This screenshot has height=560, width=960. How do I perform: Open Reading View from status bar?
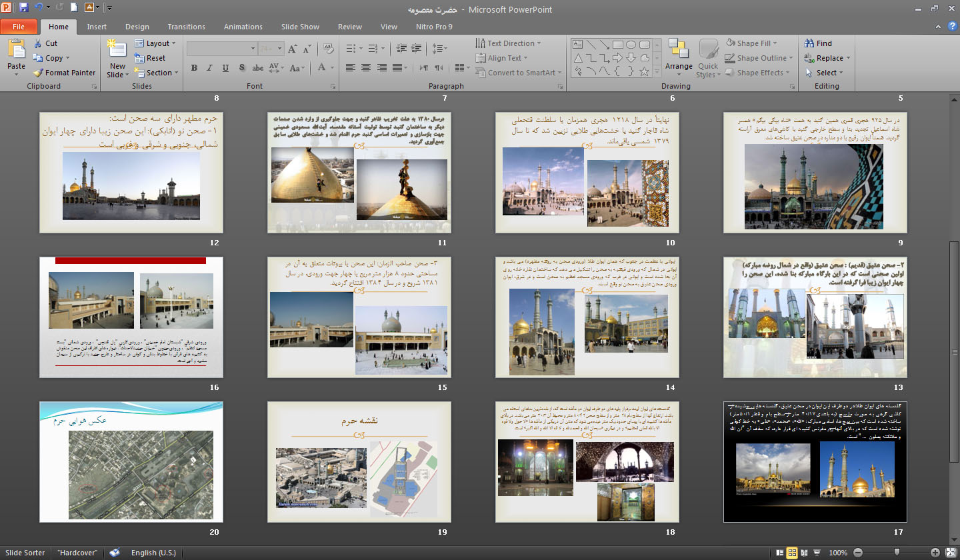tap(805, 553)
